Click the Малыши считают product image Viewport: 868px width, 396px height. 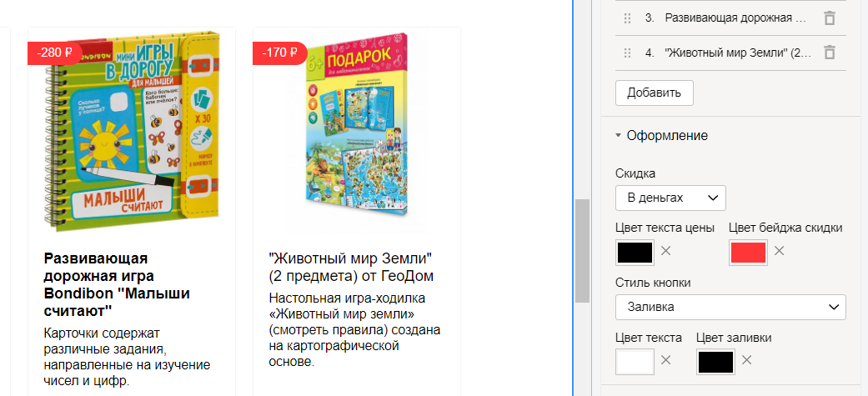[131, 131]
